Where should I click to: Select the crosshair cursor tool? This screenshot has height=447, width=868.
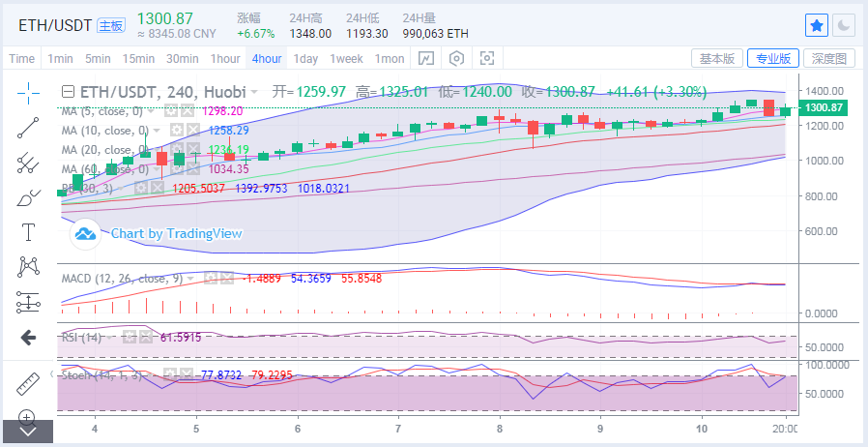click(28, 93)
